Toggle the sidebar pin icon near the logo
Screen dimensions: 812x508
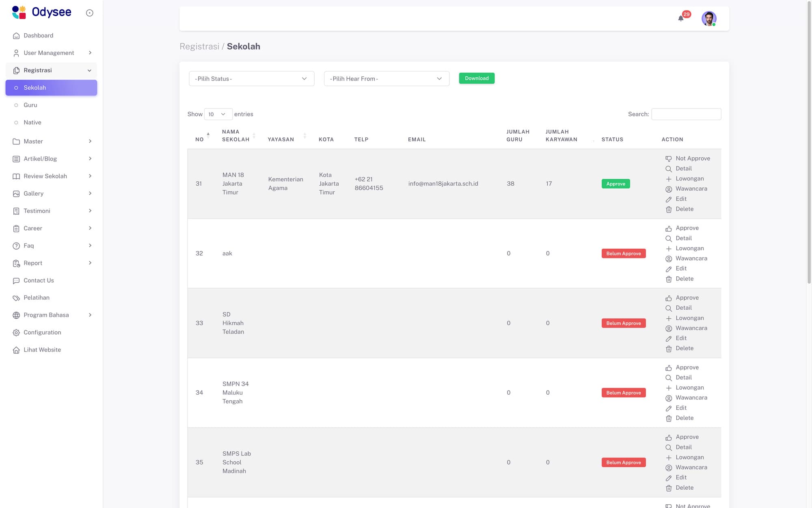coord(90,13)
